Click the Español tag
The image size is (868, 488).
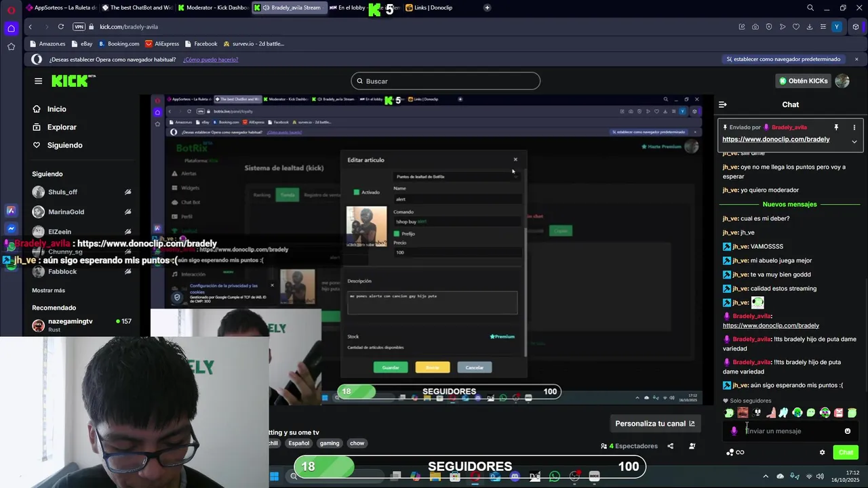[x=298, y=443]
